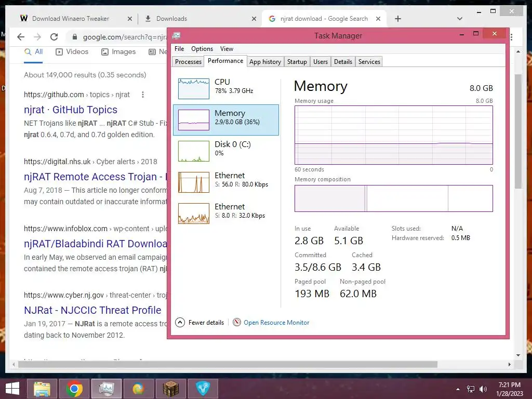Open the Minecraft block taskbar icon
532x399 pixels.
pos(170,389)
